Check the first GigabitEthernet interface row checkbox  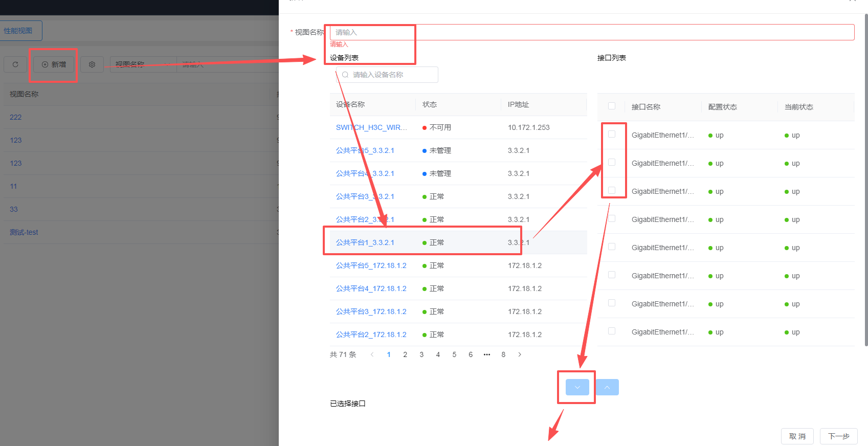click(x=612, y=134)
